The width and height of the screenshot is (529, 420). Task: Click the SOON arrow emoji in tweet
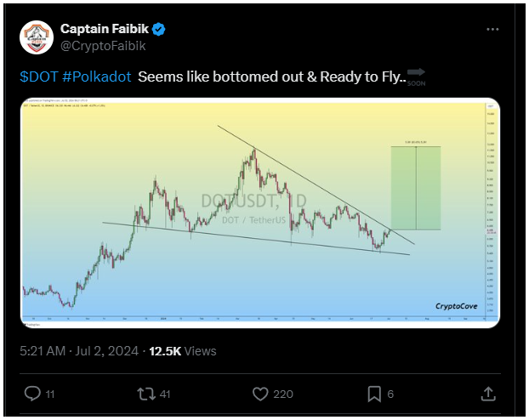[417, 77]
